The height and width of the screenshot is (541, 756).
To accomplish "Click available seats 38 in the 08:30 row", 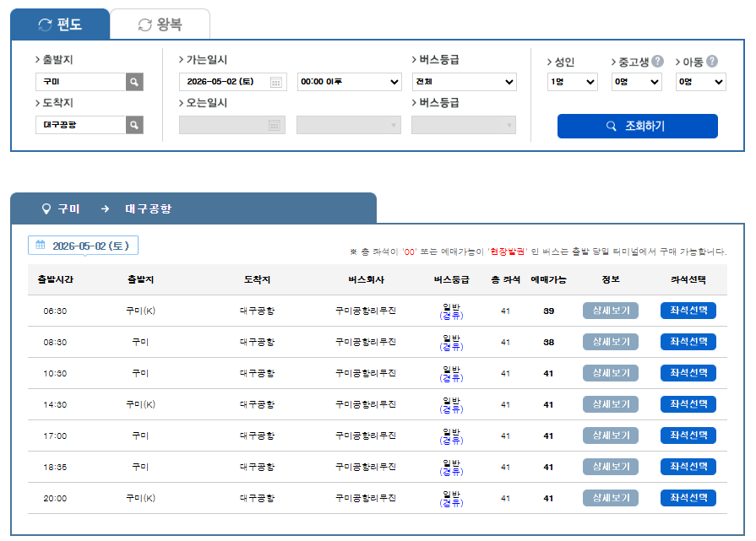I will (x=549, y=343).
